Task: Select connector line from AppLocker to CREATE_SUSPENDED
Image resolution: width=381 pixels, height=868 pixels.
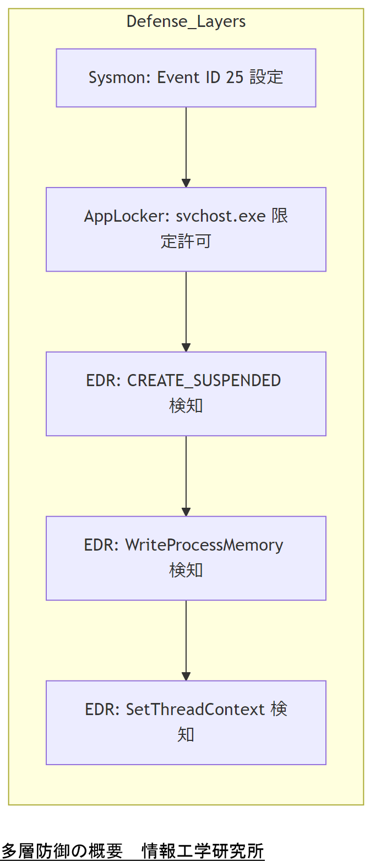Action: tap(186, 307)
